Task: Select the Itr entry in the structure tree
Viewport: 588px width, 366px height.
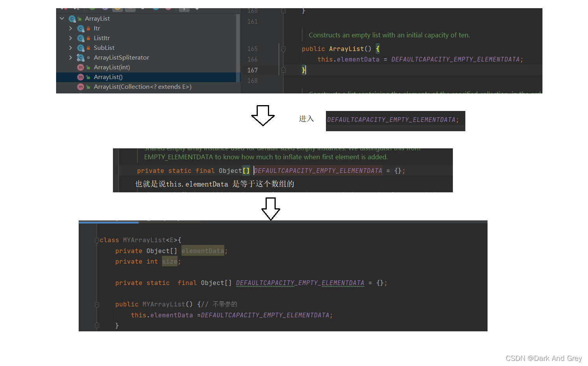Action: pos(97,28)
